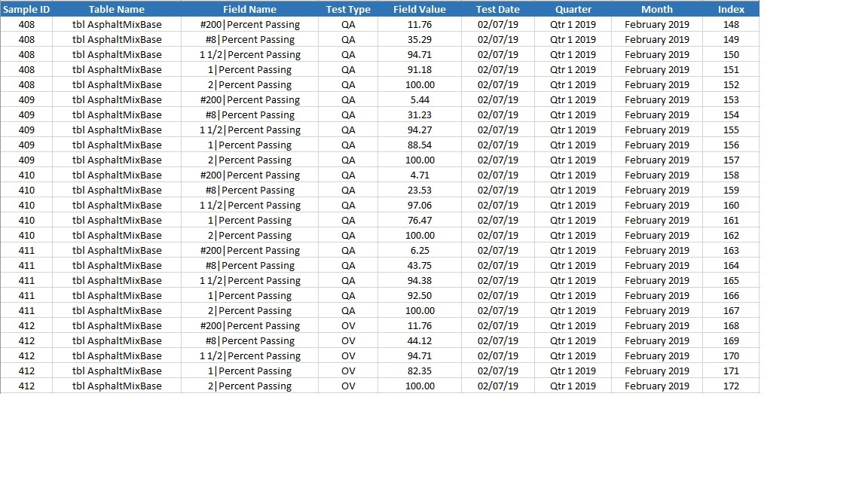Select the Field Value cell 11.76 in row 148

pyautogui.click(x=420, y=24)
